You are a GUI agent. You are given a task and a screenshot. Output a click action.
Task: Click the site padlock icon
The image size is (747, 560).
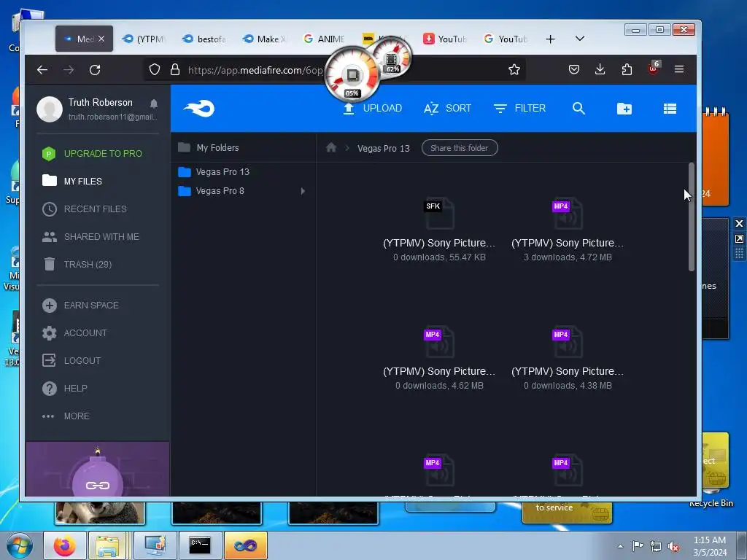(175, 69)
